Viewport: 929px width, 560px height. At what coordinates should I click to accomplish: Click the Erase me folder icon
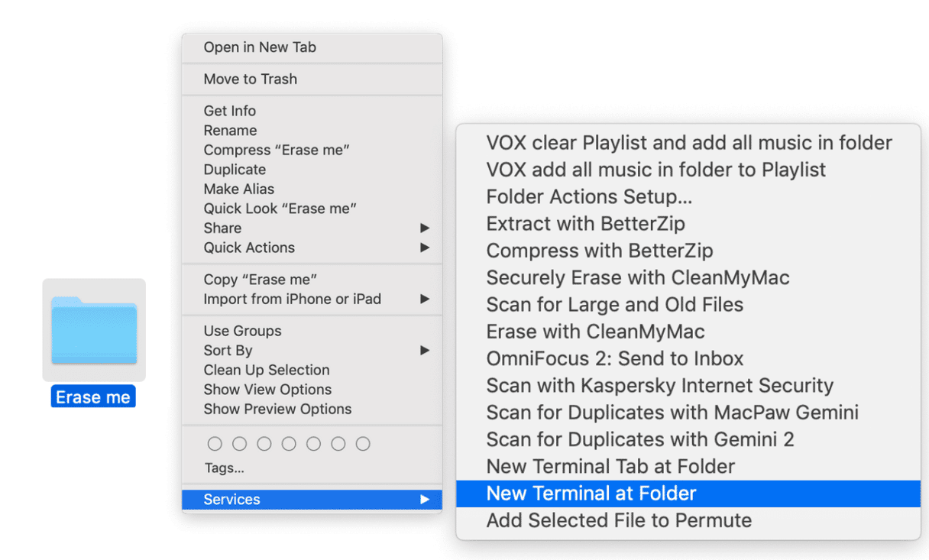(94, 329)
